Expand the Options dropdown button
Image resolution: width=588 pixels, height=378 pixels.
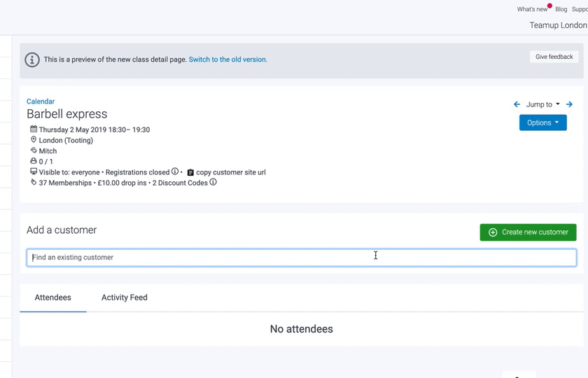tap(542, 122)
